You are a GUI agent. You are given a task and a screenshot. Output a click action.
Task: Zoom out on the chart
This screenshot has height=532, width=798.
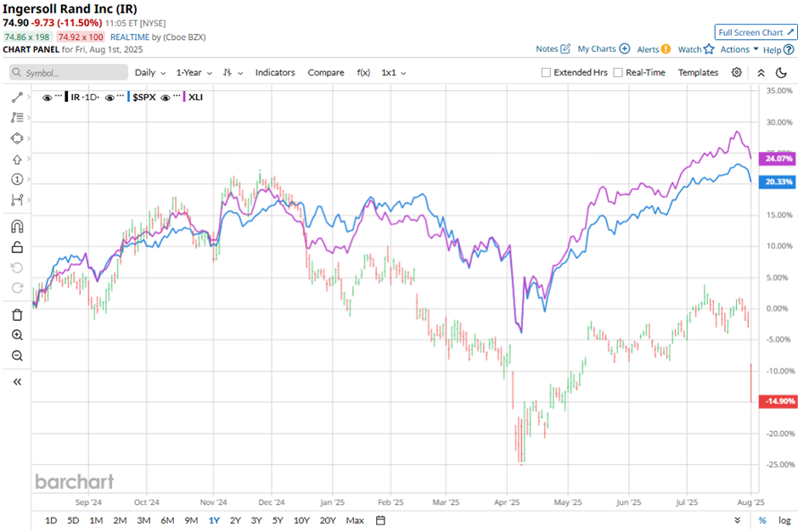(17, 356)
